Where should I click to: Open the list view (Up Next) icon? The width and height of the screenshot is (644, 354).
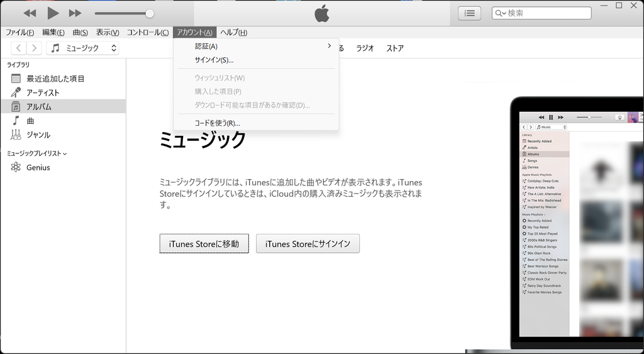(x=469, y=13)
